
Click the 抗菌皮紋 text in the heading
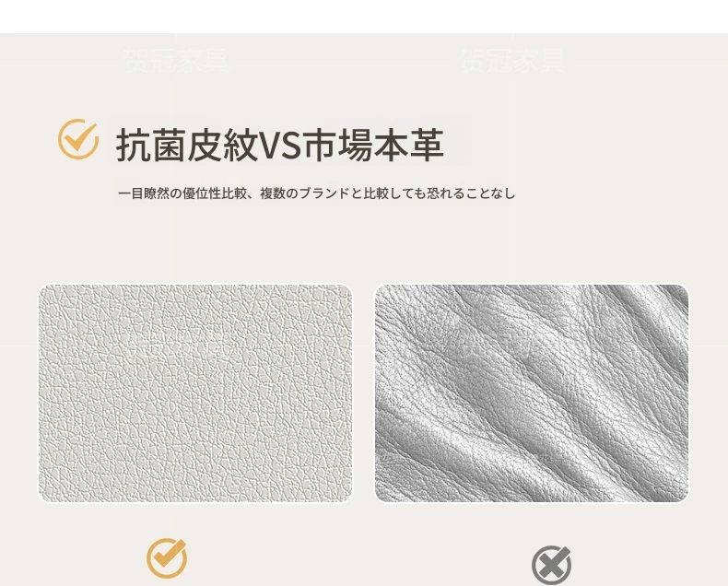[186, 145]
